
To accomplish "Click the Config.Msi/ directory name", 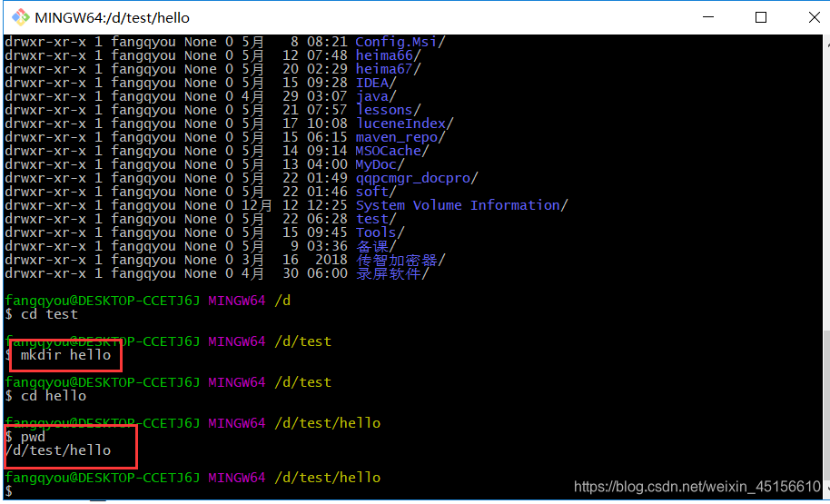I will point(400,42).
